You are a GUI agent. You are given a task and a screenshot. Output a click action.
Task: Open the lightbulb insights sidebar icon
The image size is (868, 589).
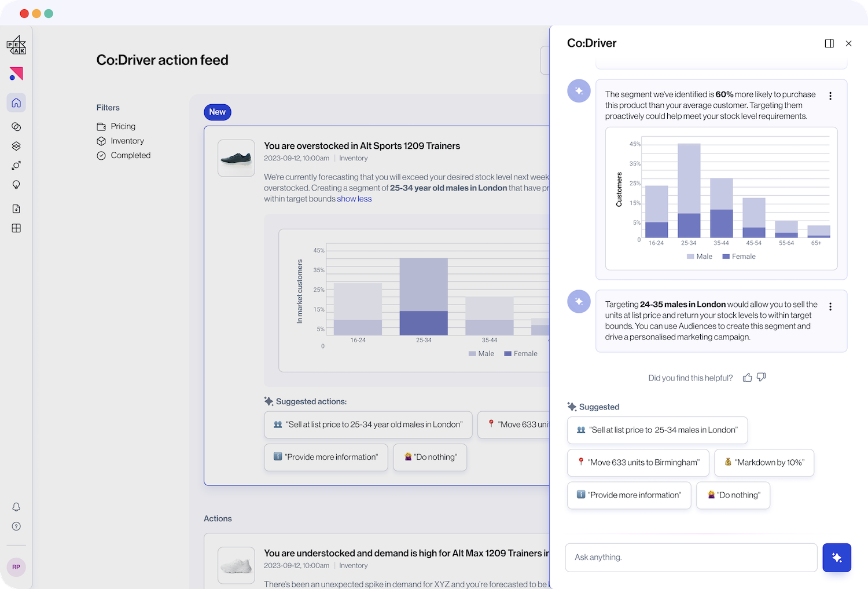coord(16,185)
